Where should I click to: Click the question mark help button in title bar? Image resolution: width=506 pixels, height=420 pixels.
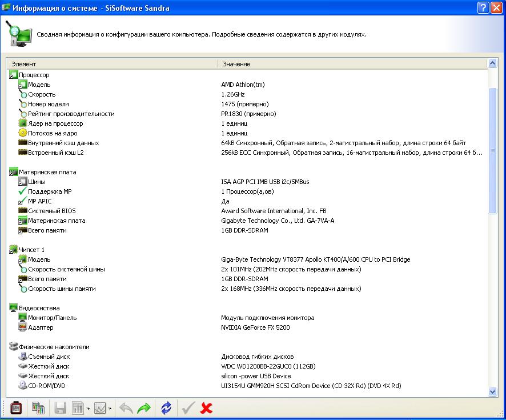(483, 7)
